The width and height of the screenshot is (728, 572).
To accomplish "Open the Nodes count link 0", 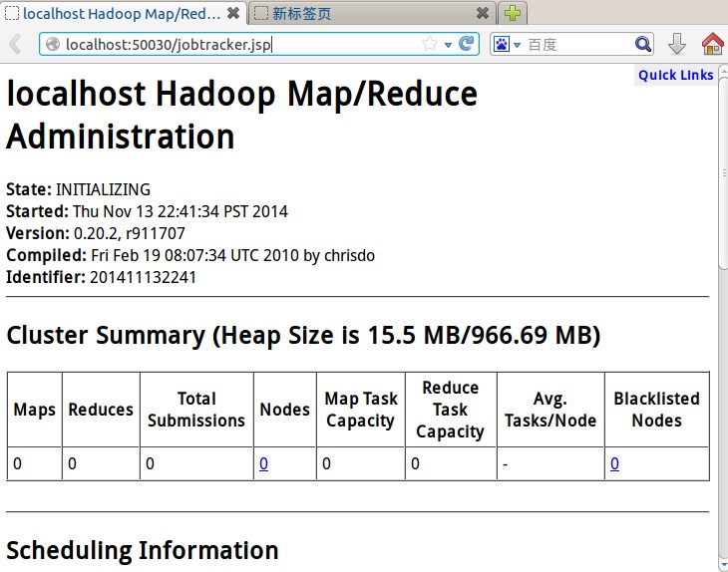I will click(x=263, y=463).
